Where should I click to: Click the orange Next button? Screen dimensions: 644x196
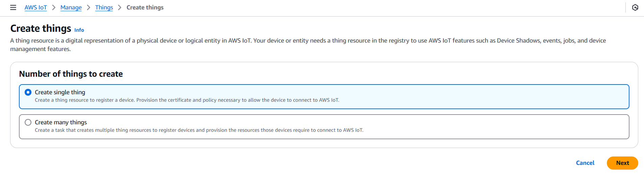(x=622, y=163)
